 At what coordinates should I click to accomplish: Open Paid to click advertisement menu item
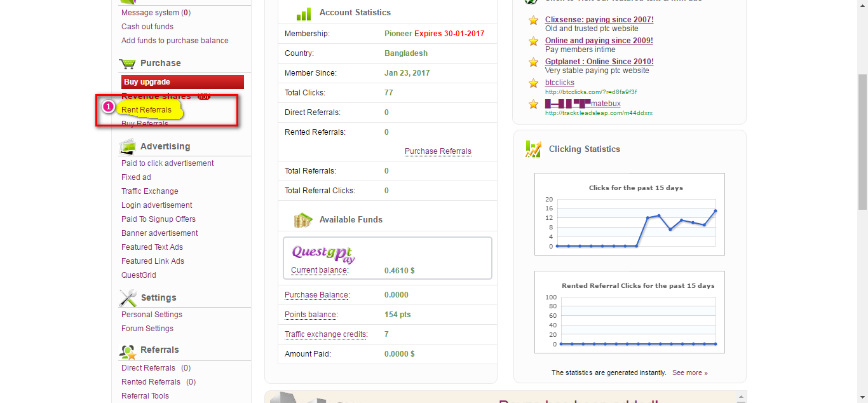click(x=168, y=163)
